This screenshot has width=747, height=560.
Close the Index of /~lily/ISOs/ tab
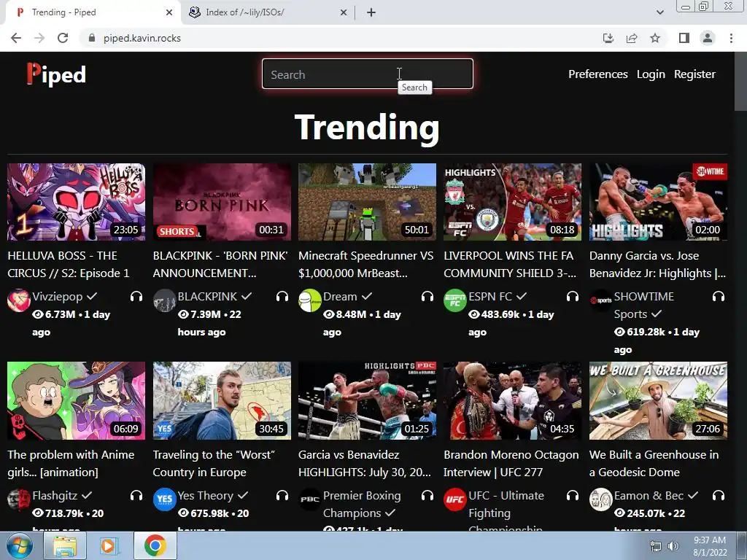(344, 12)
